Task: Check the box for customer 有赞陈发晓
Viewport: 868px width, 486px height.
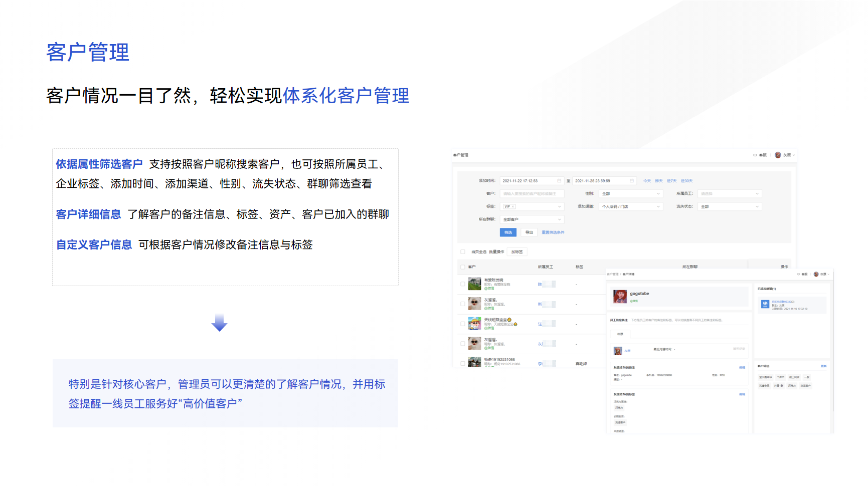Action: coord(463,284)
